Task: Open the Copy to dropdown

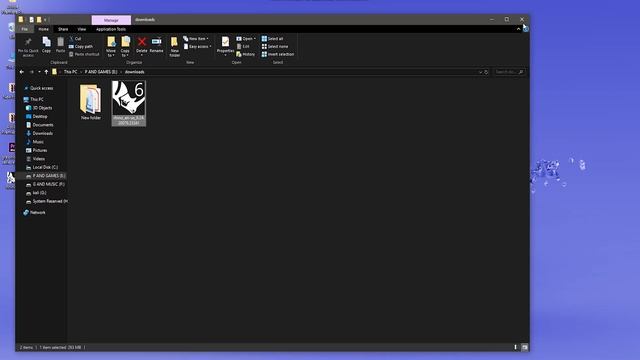Action: [125, 47]
